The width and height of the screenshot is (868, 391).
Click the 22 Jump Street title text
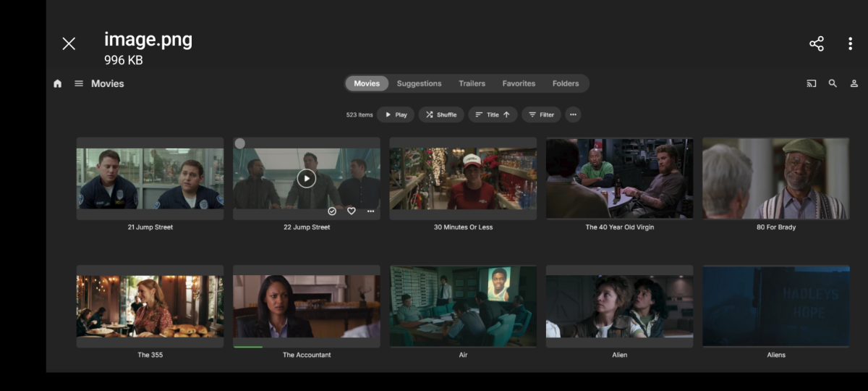tap(307, 227)
